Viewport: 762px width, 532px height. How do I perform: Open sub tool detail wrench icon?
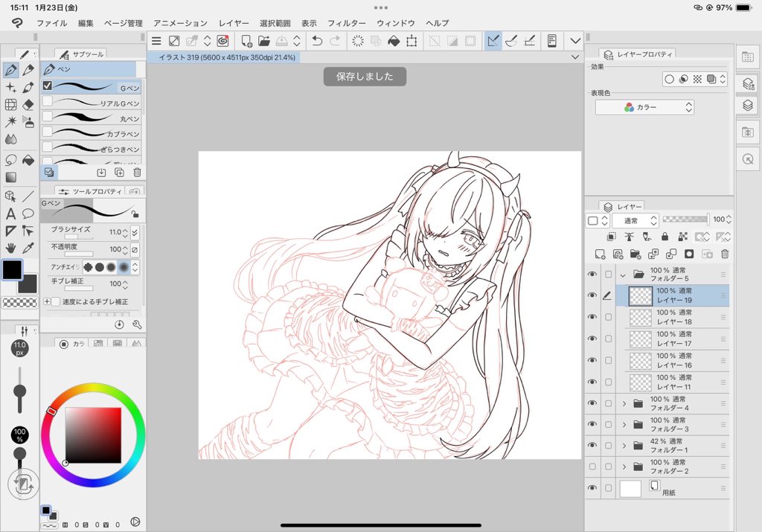tap(137, 324)
